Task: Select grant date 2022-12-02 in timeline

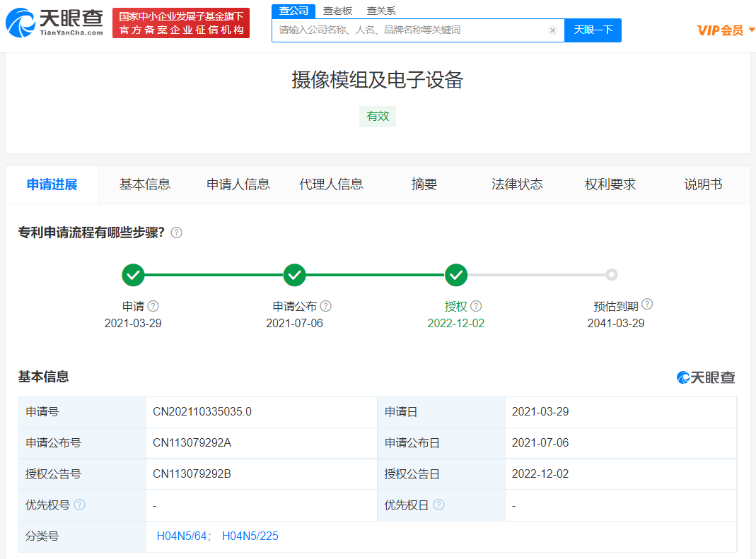Action: click(x=455, y=323)
